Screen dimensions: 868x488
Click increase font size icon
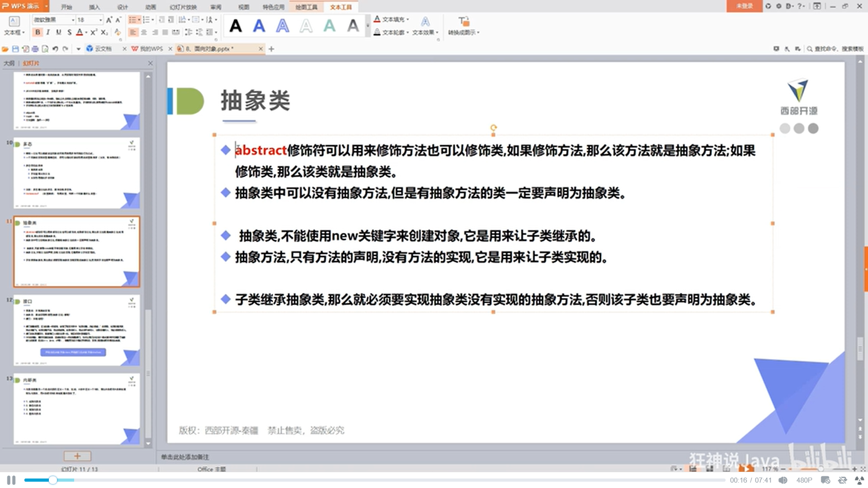(109, 20)
